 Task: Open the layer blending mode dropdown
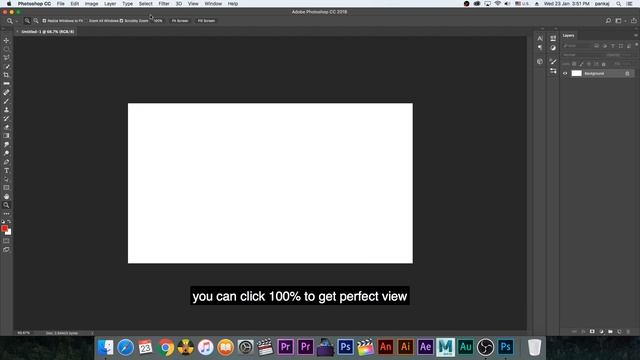(582, 55)
